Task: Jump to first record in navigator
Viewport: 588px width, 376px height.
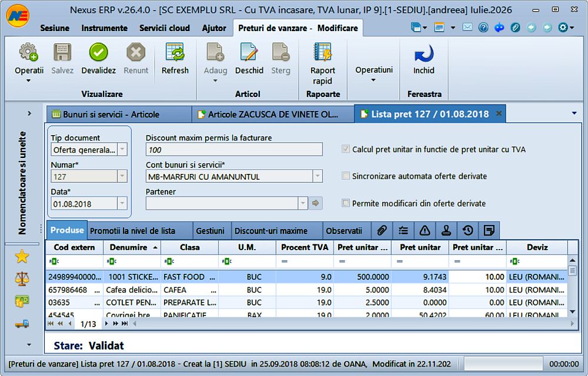Action: (51, 324)
